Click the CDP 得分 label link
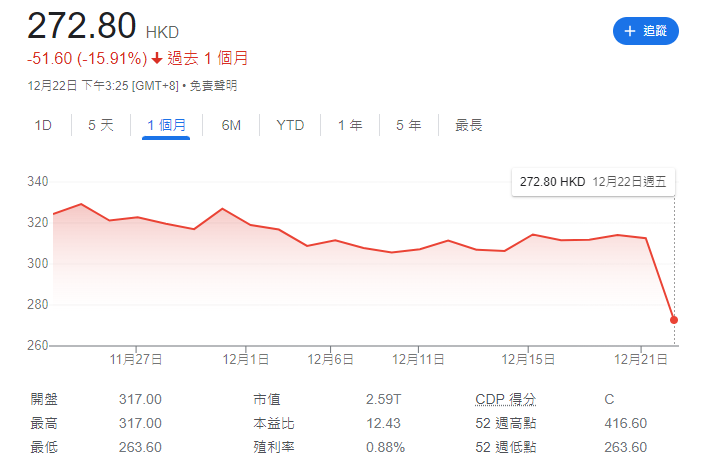This screenshot has width=712, height=466. pos(505,399)
